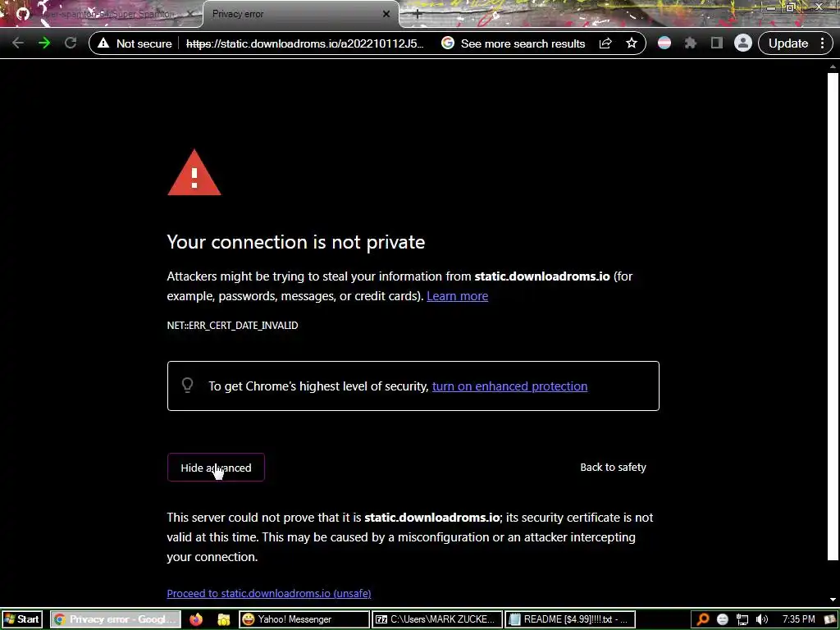Open the folder icon on the taskbar
The width and height of the screenshot is (840, 630).
coord(223,619)
